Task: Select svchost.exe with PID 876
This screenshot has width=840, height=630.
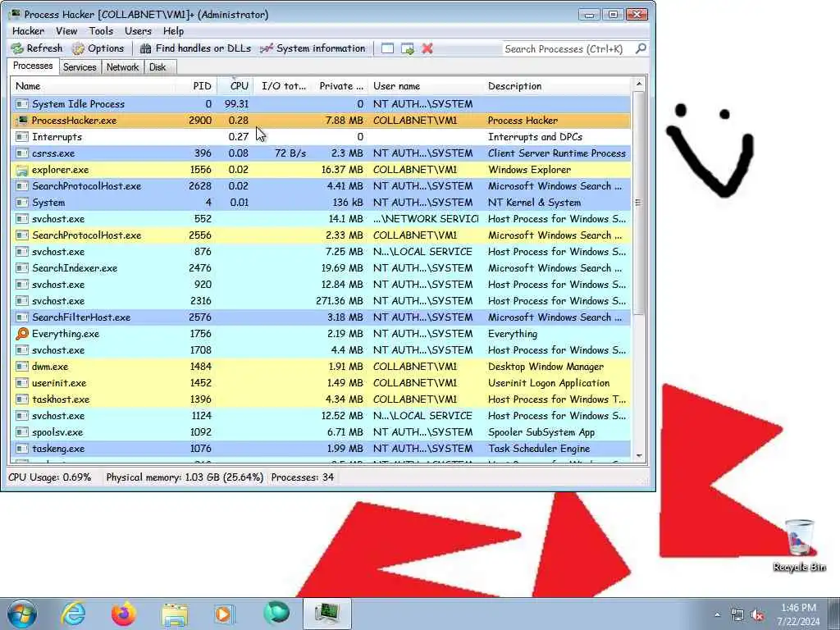Action: point(321,252)
